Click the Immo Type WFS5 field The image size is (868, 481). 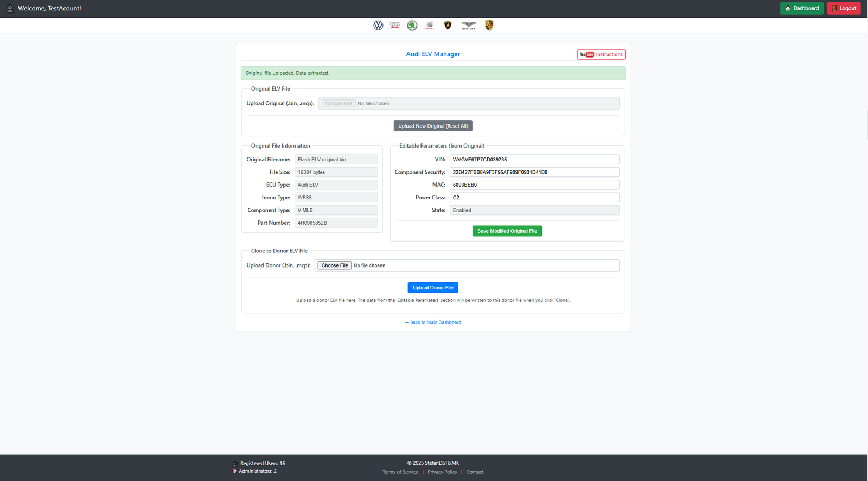336,198
